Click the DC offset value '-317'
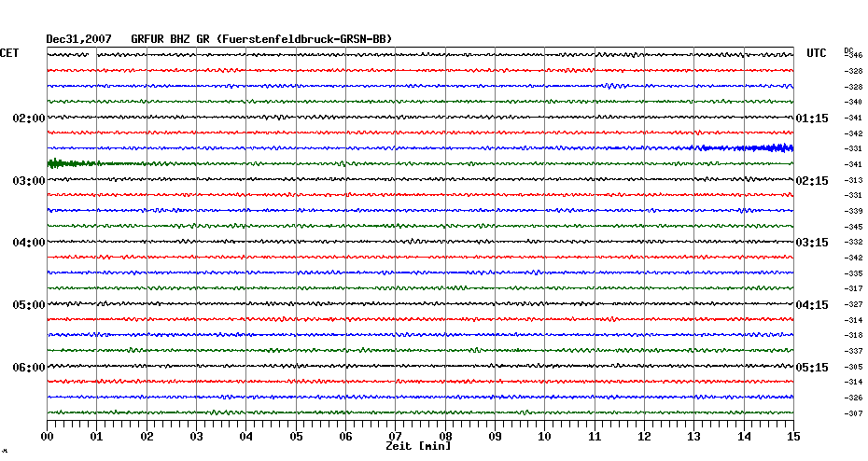The width and height of the screenshot is (868, 461). (x=853, y=289)
